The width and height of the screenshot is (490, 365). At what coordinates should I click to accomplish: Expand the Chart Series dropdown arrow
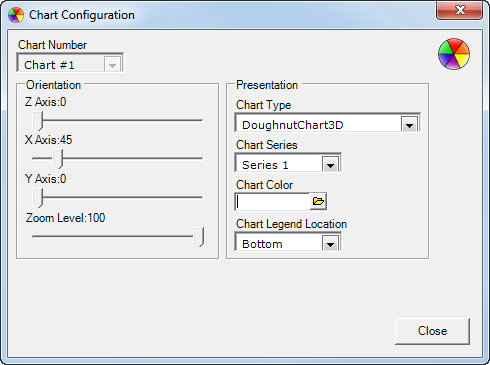click(x=330, y=165)
